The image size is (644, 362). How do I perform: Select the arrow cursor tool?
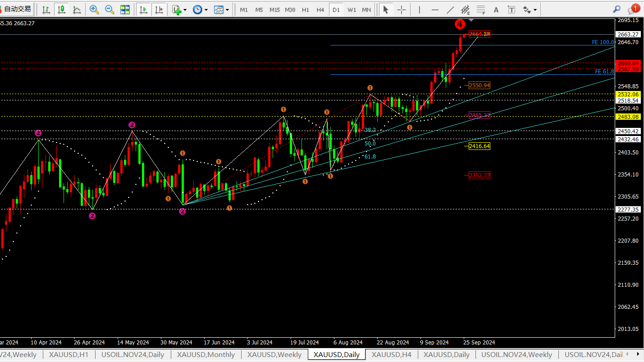pos(385,9)
